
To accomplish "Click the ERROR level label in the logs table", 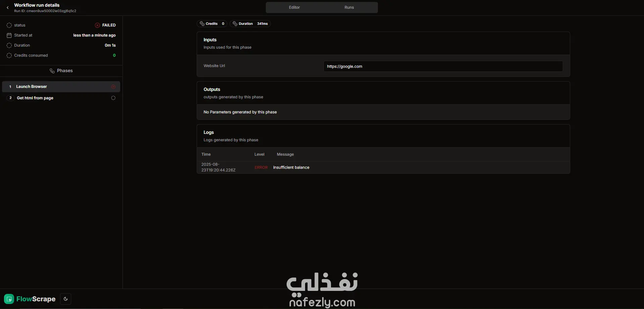I will [x=261, y=167].
